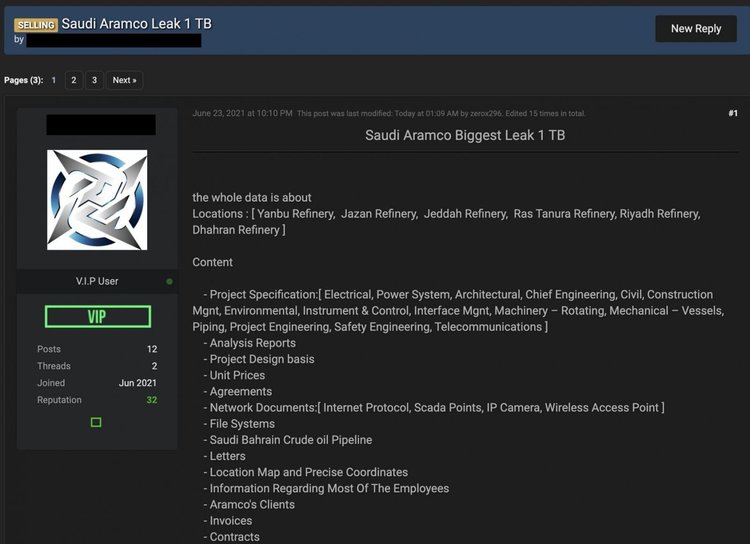Click the redacted username above the avatar

100,125
